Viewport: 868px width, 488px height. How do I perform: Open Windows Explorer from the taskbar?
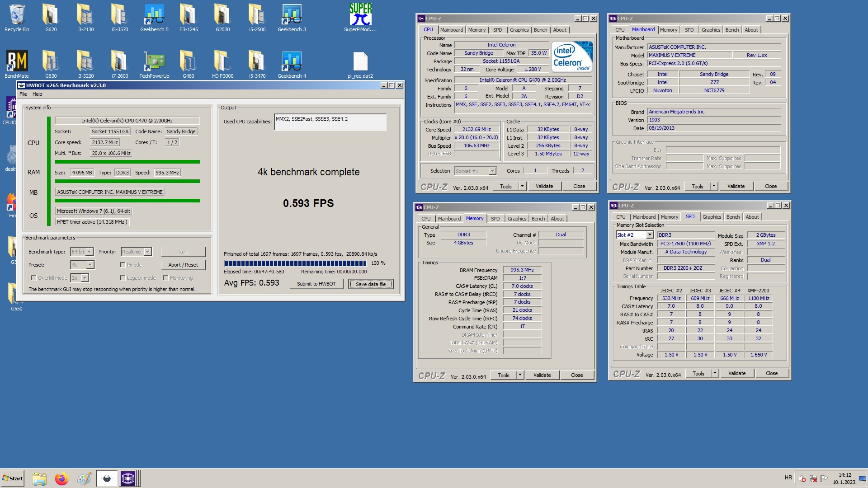pos(39,479)
